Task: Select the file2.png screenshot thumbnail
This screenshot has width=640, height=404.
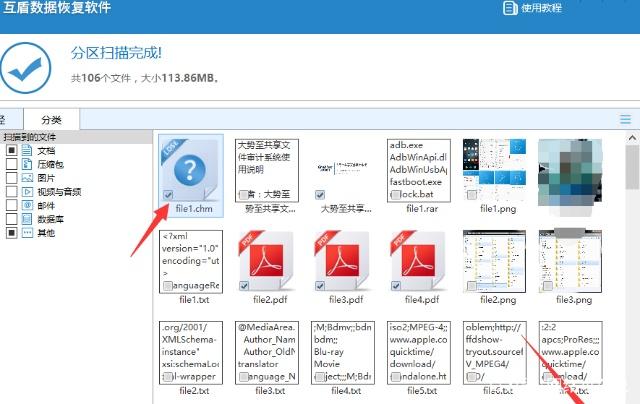Action: coord(494,261)
